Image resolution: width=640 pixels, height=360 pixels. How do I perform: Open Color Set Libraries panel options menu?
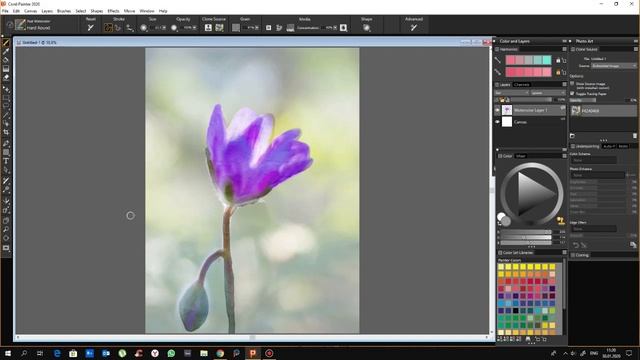point(564,253)
